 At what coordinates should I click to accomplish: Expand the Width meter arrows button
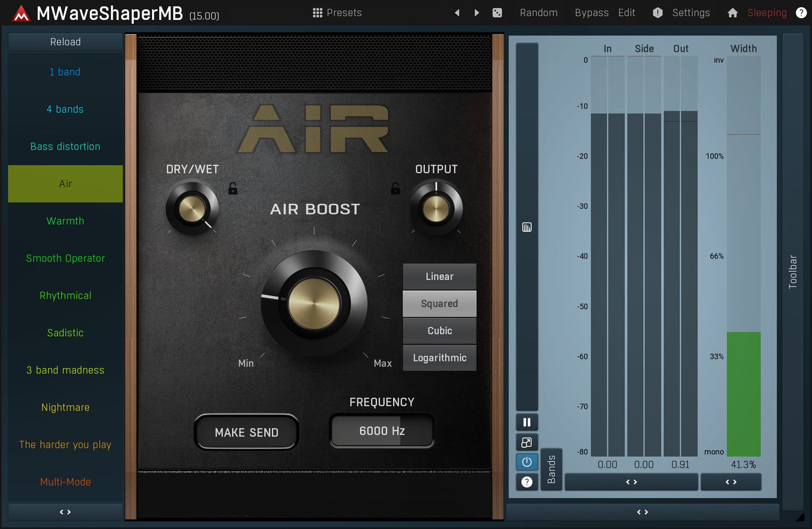pyautogui.click(x=731, y=482)
